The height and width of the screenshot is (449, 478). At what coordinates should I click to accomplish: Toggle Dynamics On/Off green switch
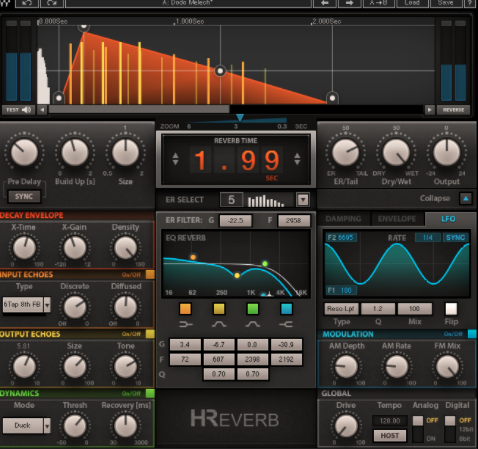pos(150,393)
